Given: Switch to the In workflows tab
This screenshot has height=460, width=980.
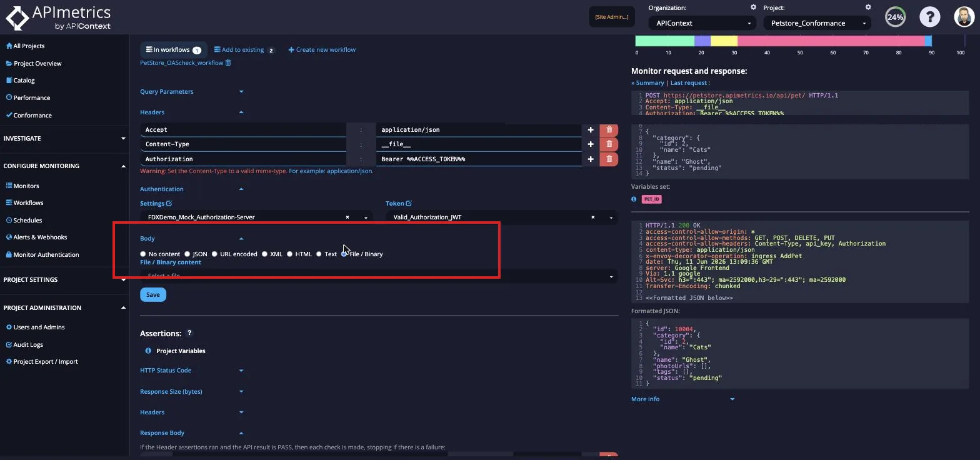Looking at the screenshot, I should pos(174,50).
